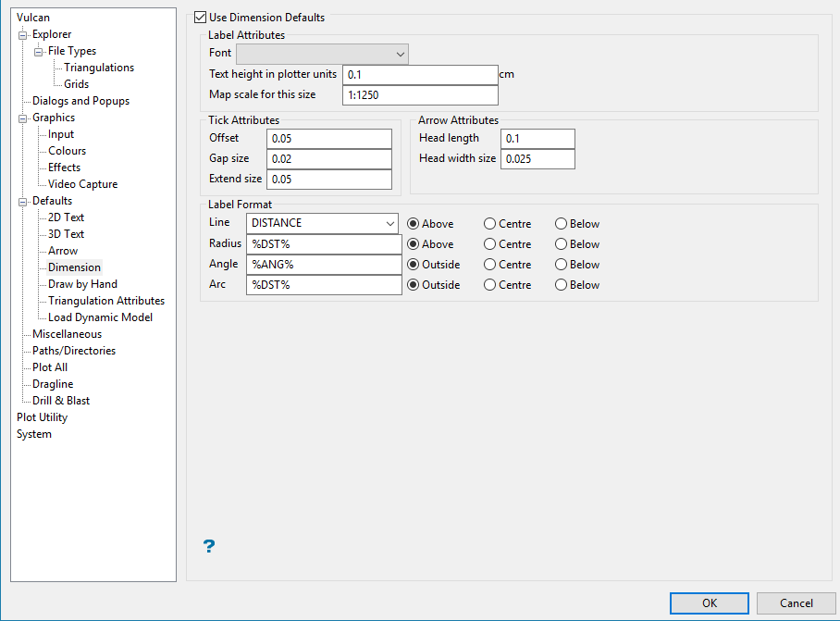
Task: Click the Cancel button
Action: (796, 603)
